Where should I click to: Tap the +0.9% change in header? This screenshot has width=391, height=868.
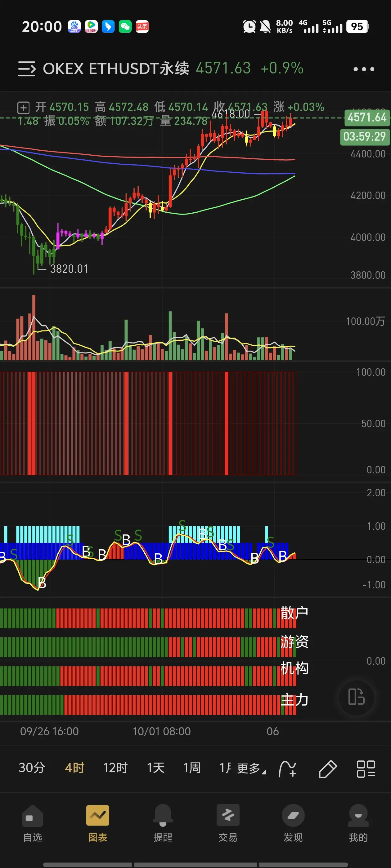pos(282,68)
